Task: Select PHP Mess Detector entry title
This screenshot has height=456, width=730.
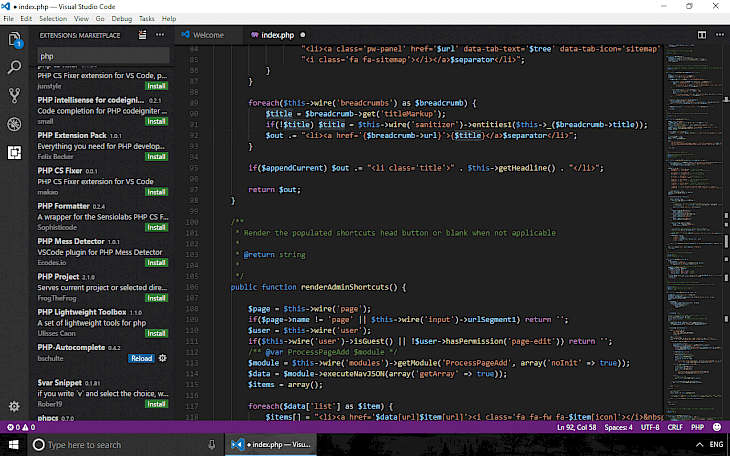Action: click(x=71, y=241)
